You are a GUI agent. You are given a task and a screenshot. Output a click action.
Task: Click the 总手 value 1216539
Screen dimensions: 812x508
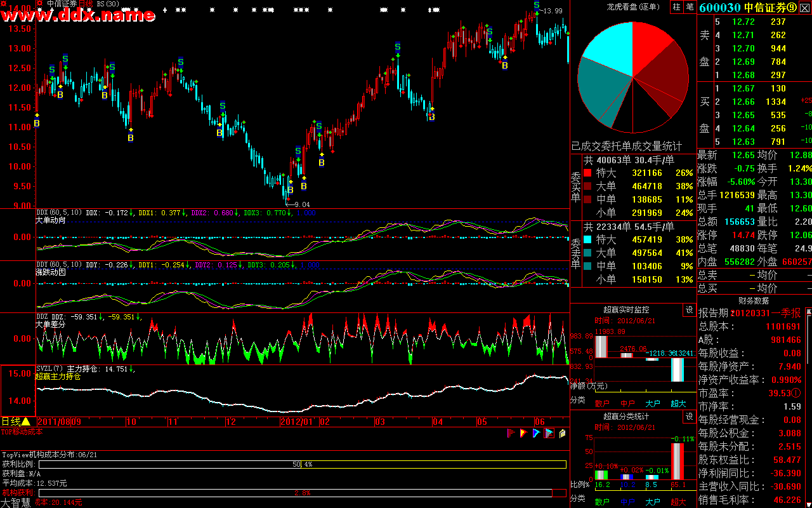[737, 196]
